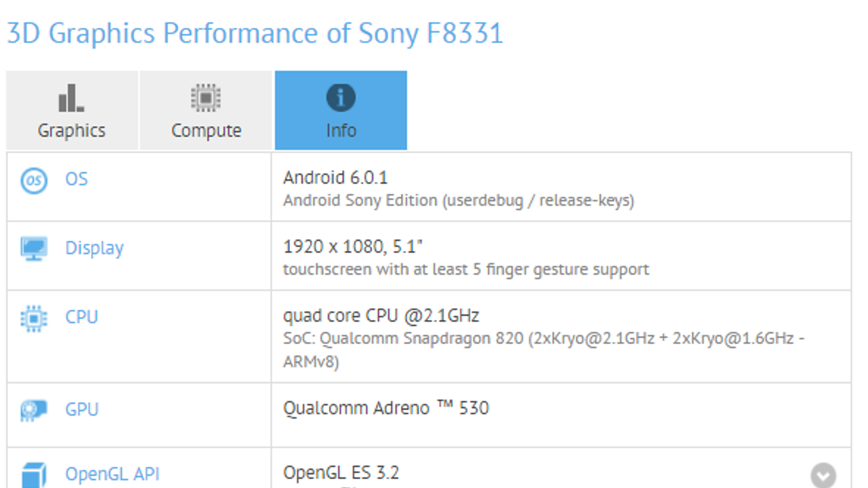Click the Display monitor icon
Screen dimensions: 868x488
[34, 248]
